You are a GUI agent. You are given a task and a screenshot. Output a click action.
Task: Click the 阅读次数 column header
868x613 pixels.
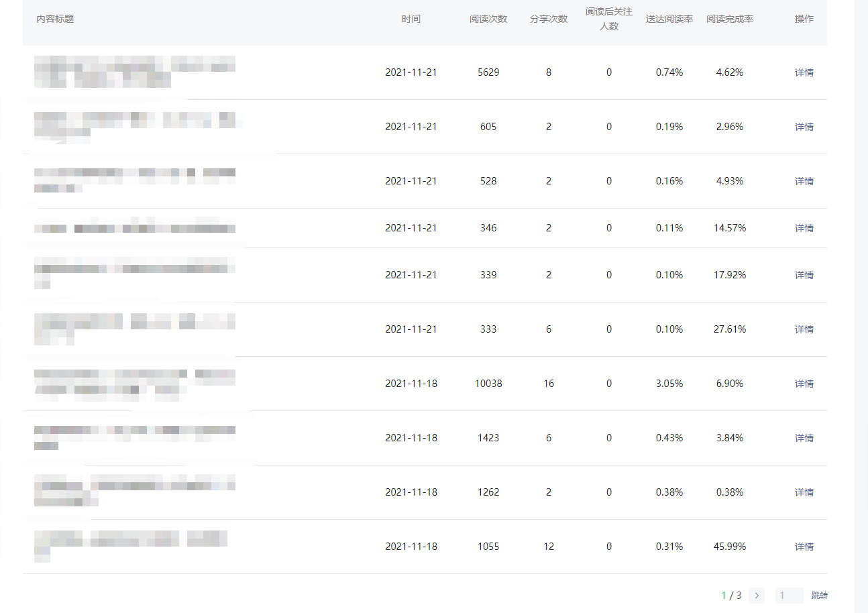click(x=488, y=19)
